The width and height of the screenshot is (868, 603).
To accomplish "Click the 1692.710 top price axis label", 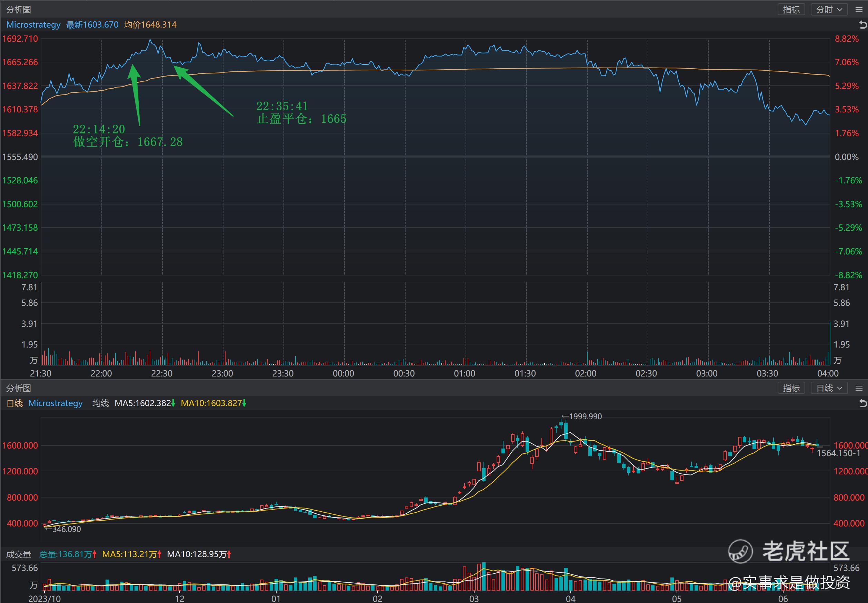I will [20, 39].
